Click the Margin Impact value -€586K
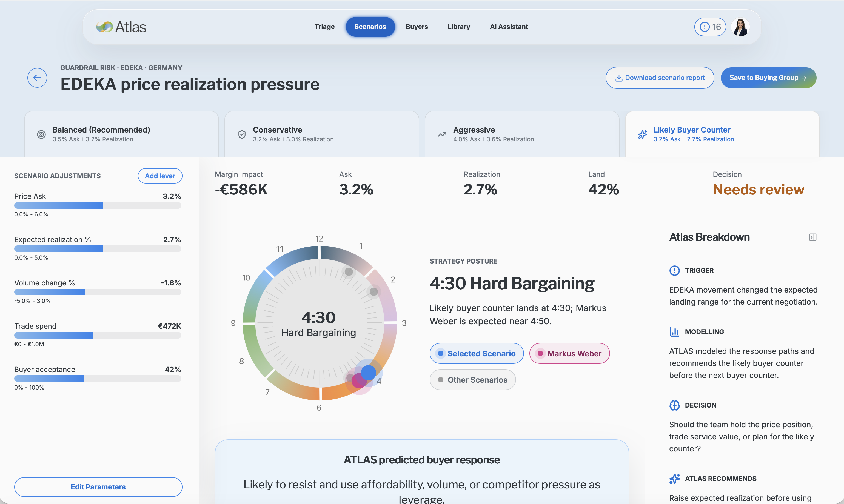The width and height of the screenshot is (844, 504). [x=241, y=190]
